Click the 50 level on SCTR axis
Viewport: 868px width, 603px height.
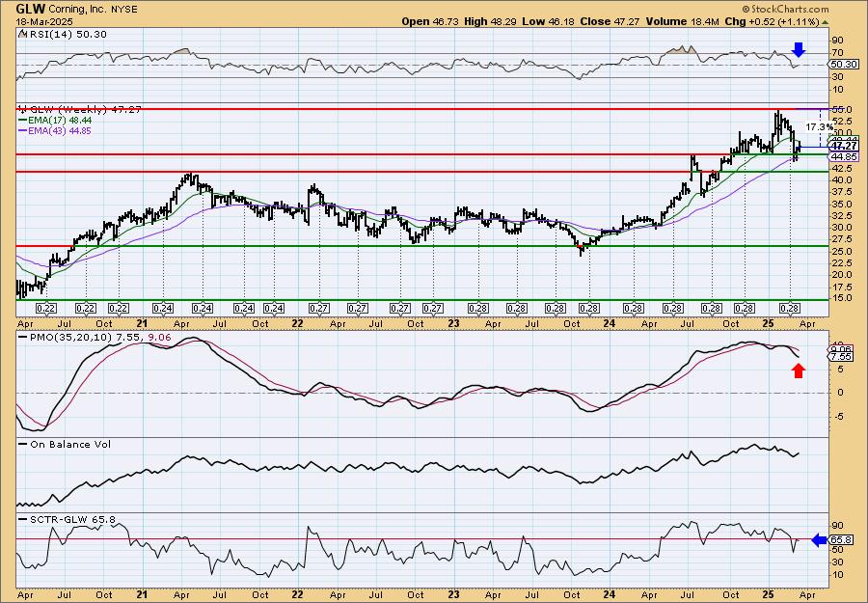(x=837, y=549)
